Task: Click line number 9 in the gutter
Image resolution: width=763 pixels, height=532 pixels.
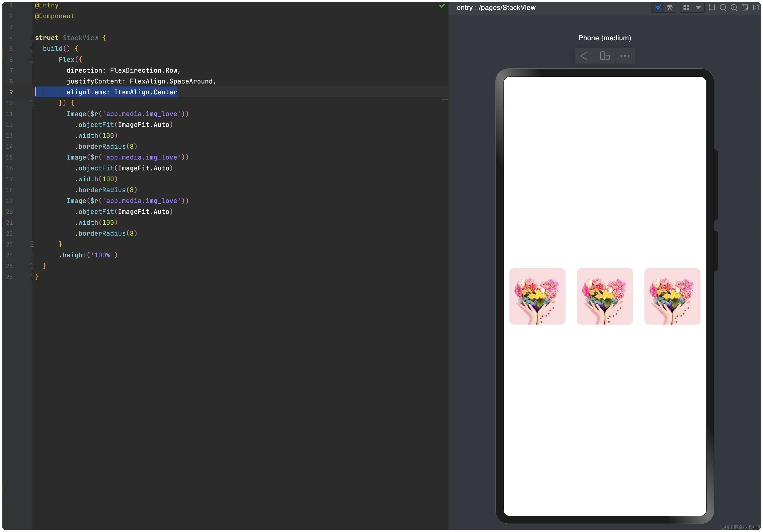Action: click(x=11, y=92)
